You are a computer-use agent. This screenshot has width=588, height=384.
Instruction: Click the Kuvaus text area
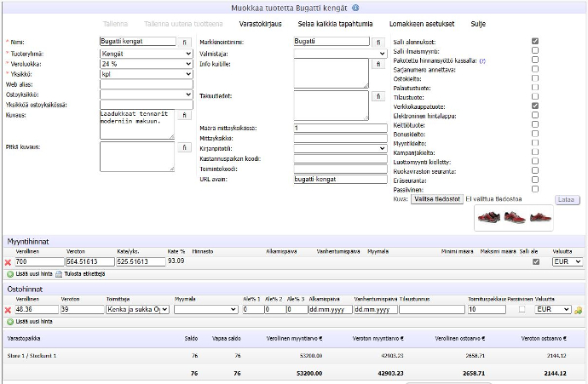pos(137,124)
